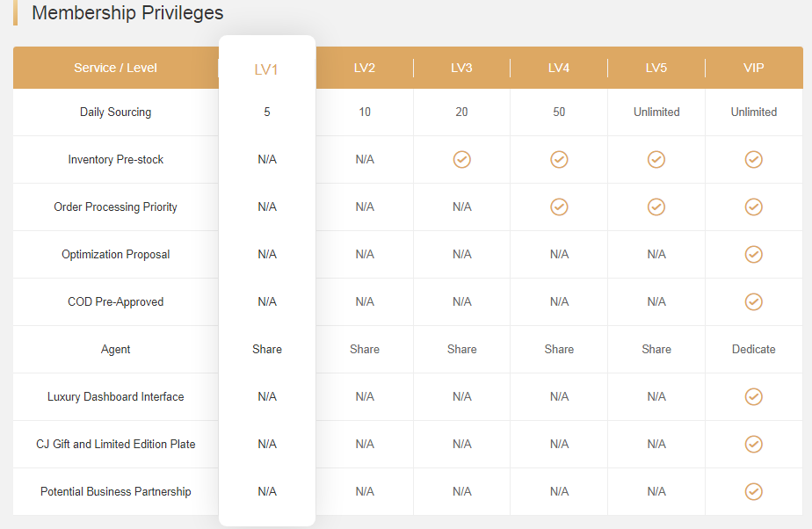Click LV4 Inventory Pre-stock checkmark icon
Viewport: 812px width, 529px height.
[559, 159]
